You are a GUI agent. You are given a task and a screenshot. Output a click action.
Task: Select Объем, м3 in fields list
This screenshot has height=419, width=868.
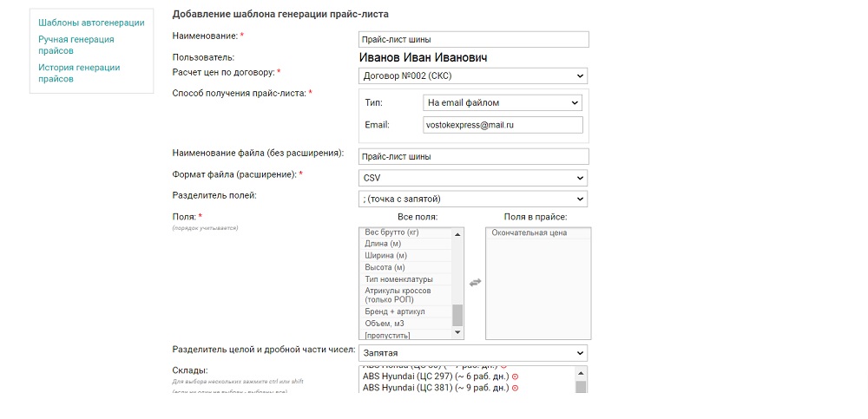coord(405,324)
